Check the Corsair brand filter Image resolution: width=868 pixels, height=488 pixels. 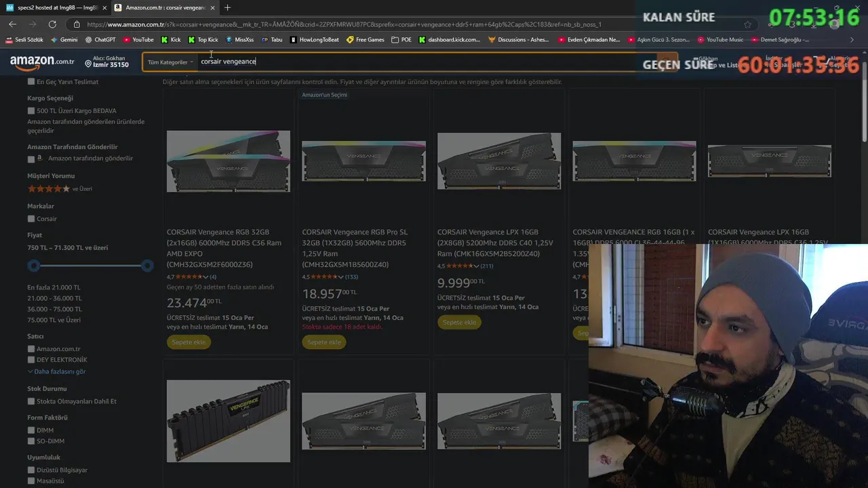click(31, 219)
